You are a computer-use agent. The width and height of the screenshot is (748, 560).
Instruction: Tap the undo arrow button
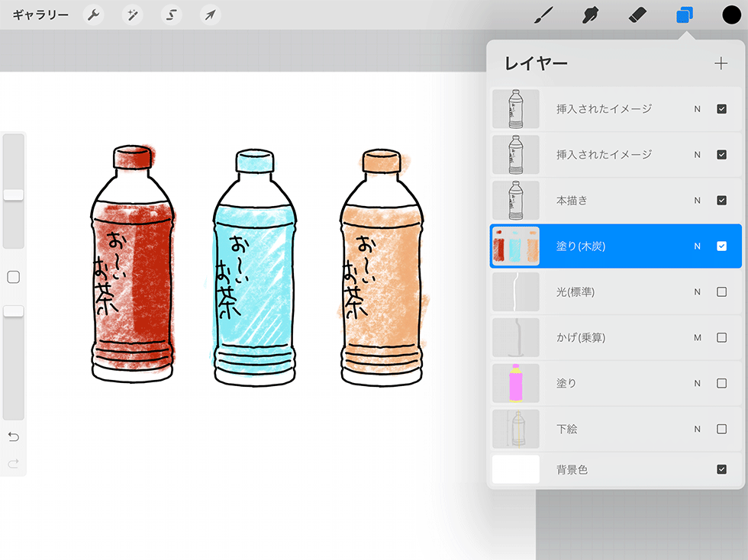click(12, 436)
